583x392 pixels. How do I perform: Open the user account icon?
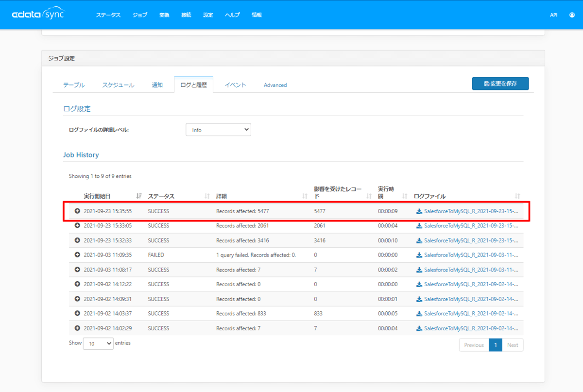[572, 15]
